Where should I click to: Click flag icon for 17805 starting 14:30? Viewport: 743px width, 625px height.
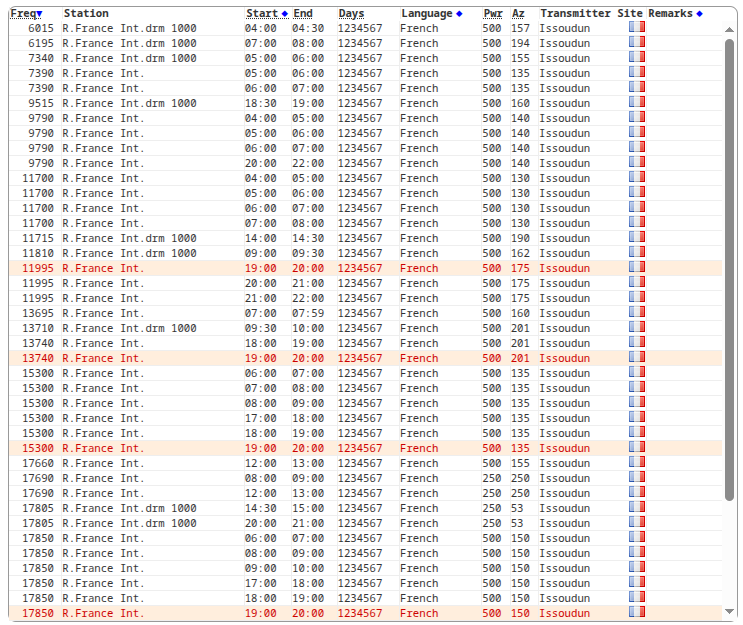[x=637, y=507]
